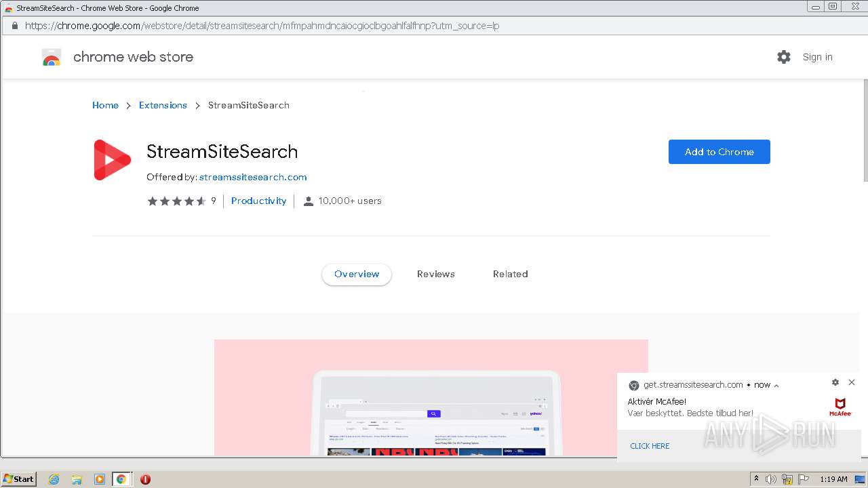868x488 pixels.
Task: Collapse the notification using the caret arrow
Action: click(776, 386)
